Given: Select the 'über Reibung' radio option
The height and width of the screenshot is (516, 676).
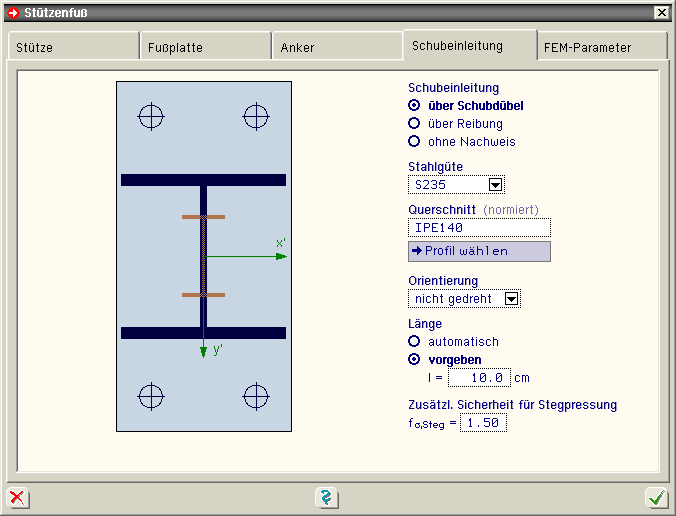Looking at the screenshot, I should tap(415, 123).
